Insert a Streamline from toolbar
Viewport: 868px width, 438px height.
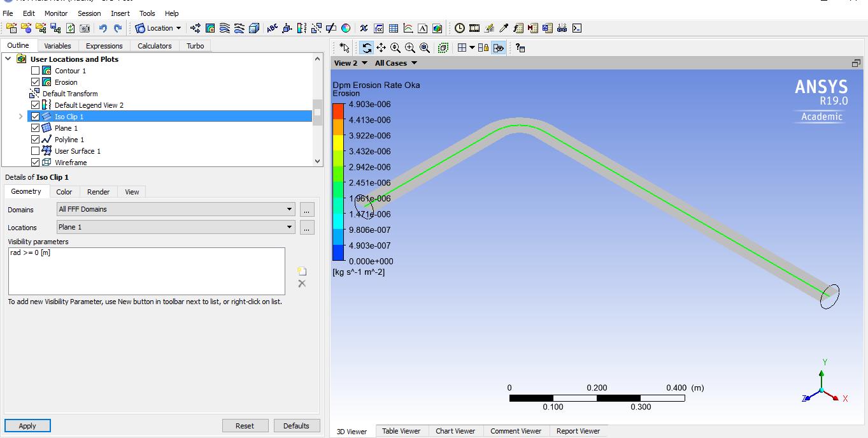(x=225, y=28)
